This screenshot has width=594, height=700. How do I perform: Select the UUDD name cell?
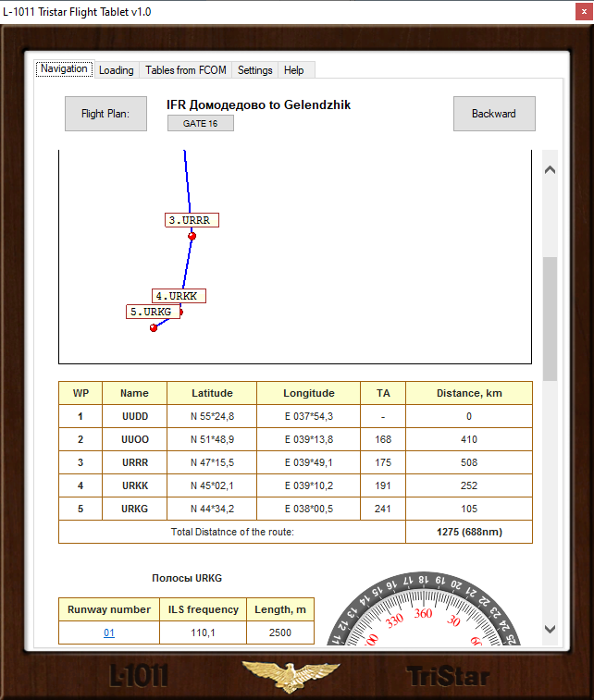point(135,416)
